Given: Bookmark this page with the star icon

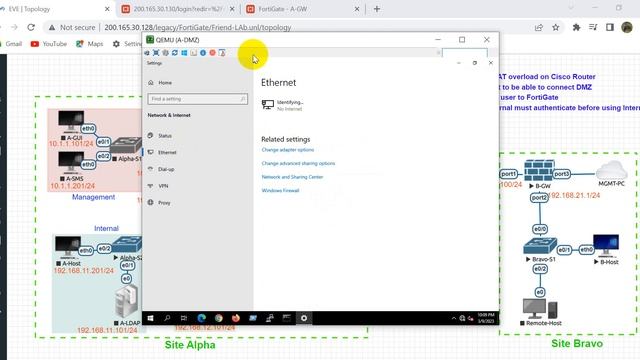Looking at the screenshot, I should (x=556, y=27).
